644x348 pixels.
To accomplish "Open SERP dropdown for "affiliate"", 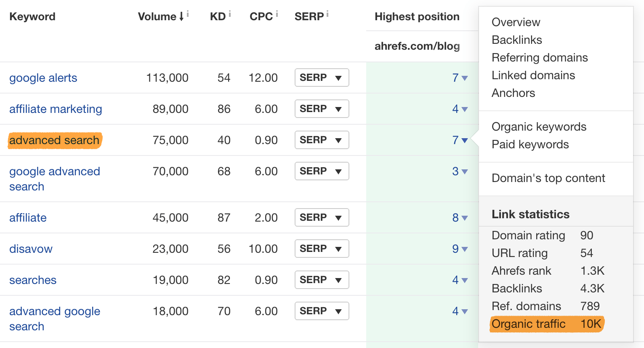I will point(322,217).
